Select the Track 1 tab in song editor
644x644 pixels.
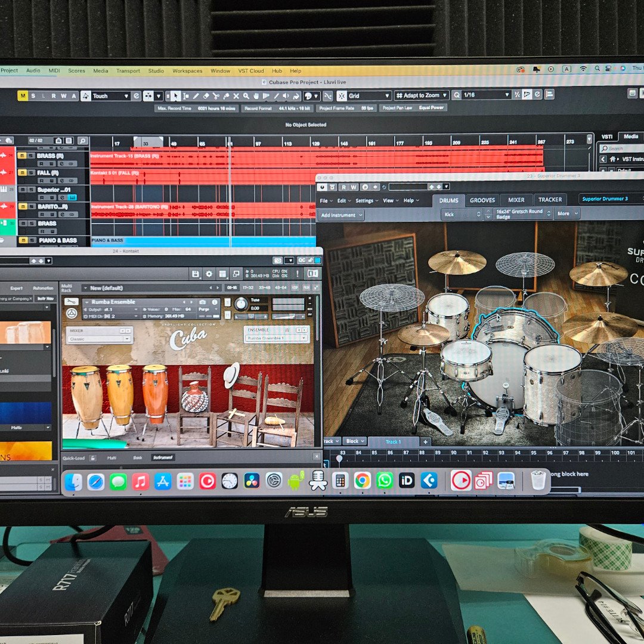pyautogui.click(x=393, y=442)
